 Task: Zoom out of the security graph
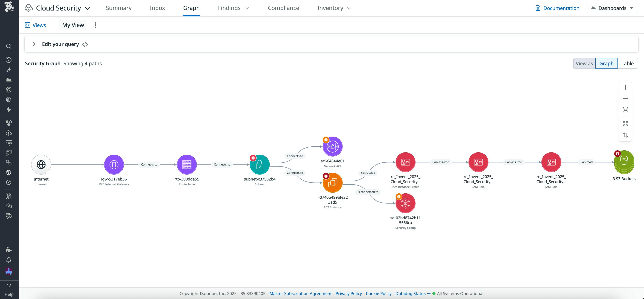coord(626,98)
